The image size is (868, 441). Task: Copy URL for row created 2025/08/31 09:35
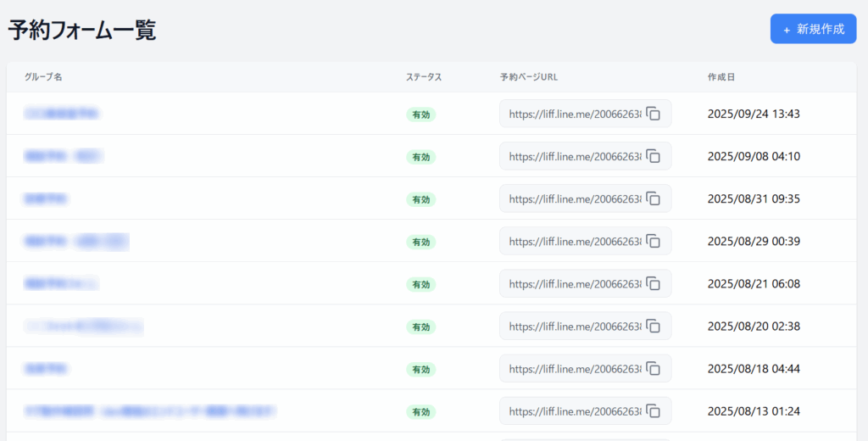(654, 198)
